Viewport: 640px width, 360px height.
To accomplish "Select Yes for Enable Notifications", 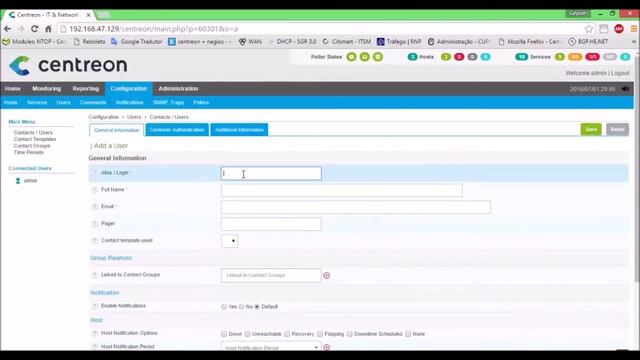I will point(224,307).
